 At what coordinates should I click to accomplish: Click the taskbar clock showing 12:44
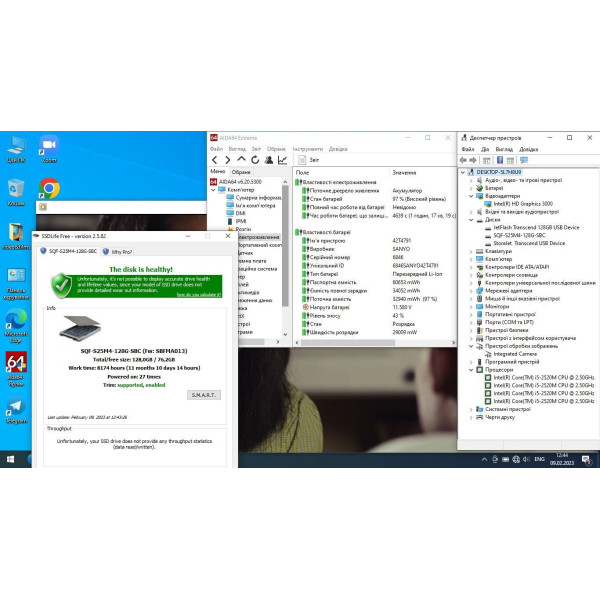click(562, 459)
